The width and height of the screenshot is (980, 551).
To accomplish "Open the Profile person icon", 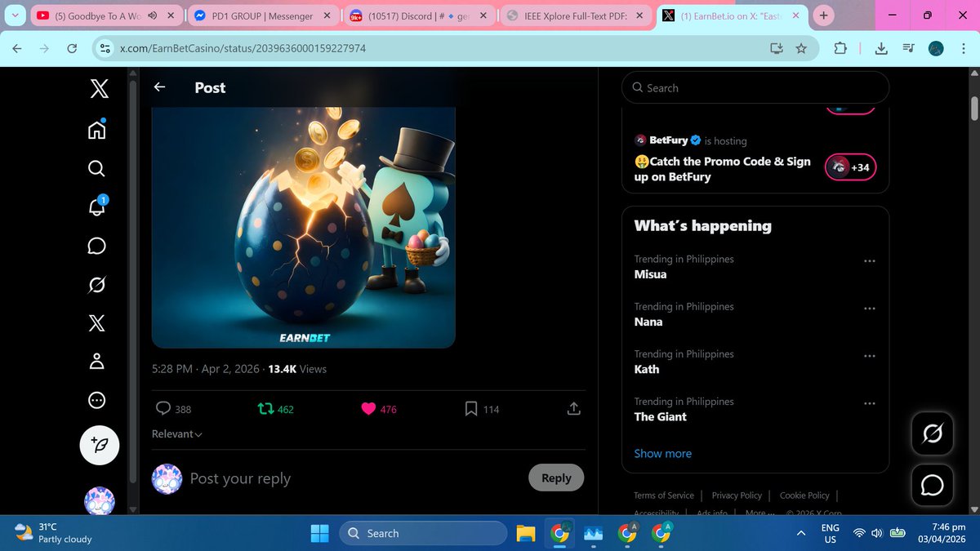I will pos(96,362).
